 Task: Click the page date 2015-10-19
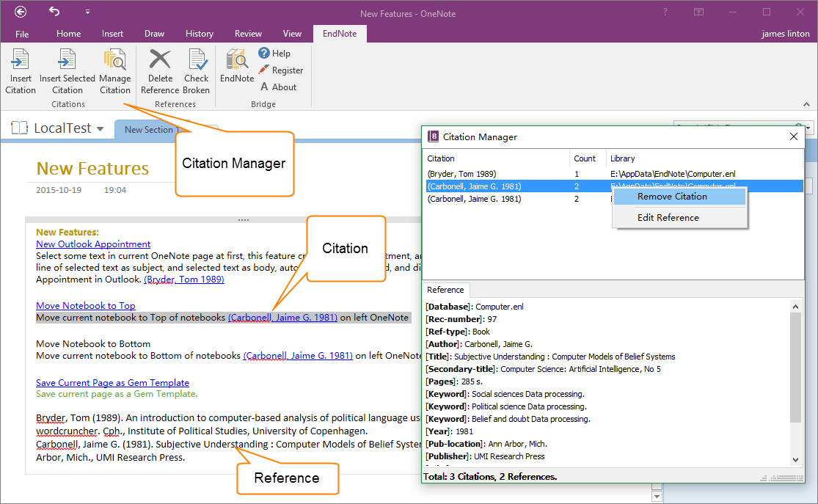pyautogui.click(x=59, y=190)
